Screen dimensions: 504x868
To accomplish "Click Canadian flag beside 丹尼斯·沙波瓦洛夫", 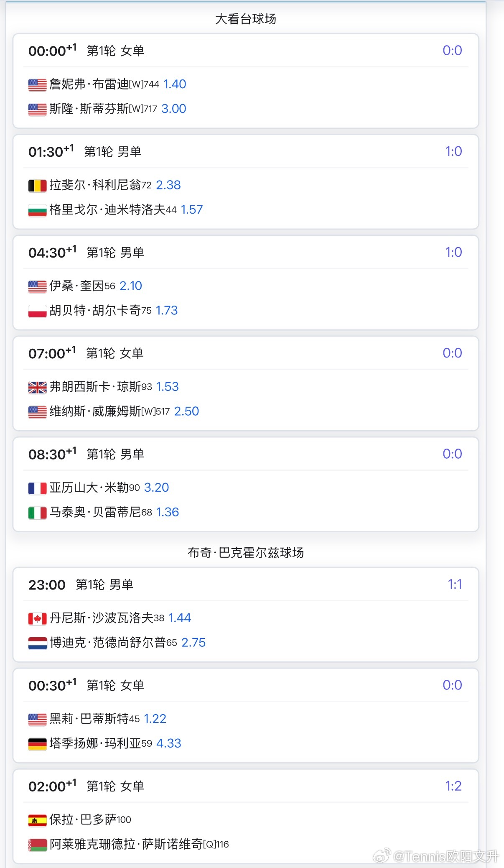I will pyautogui.click(x=37, y=619).
